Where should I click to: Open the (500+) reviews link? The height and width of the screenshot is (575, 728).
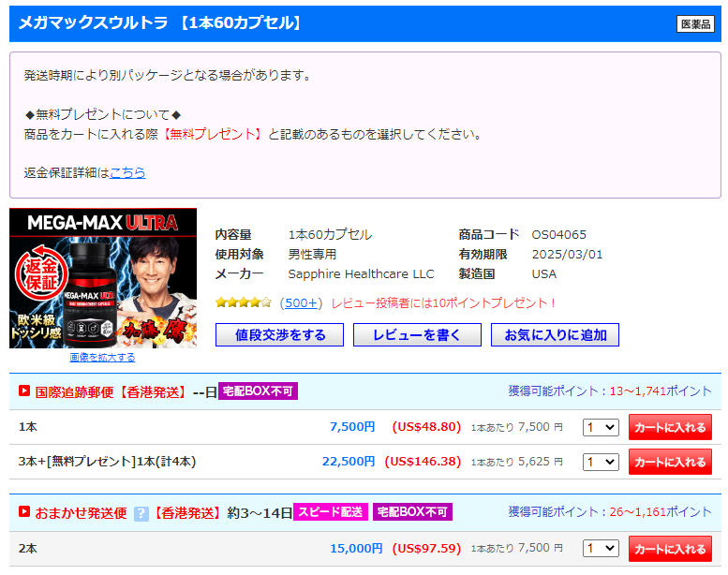coord(301,303)
